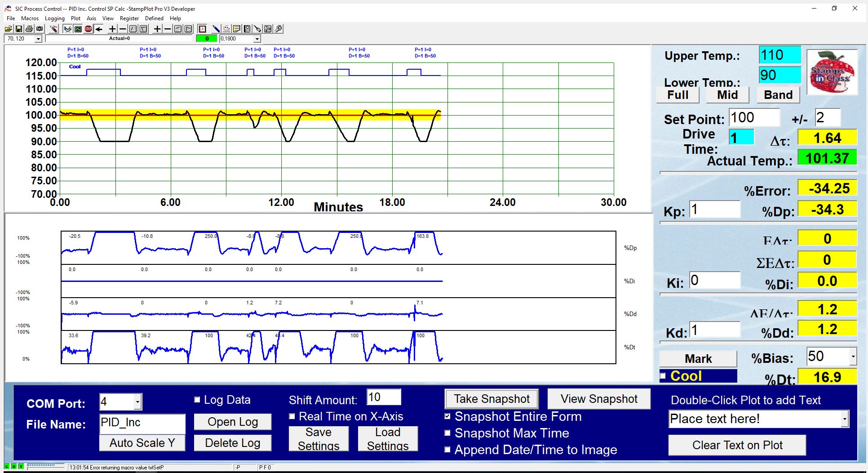Click the red-framed clock icon
This screenshot has width=868, height=473.
(202, 29)
